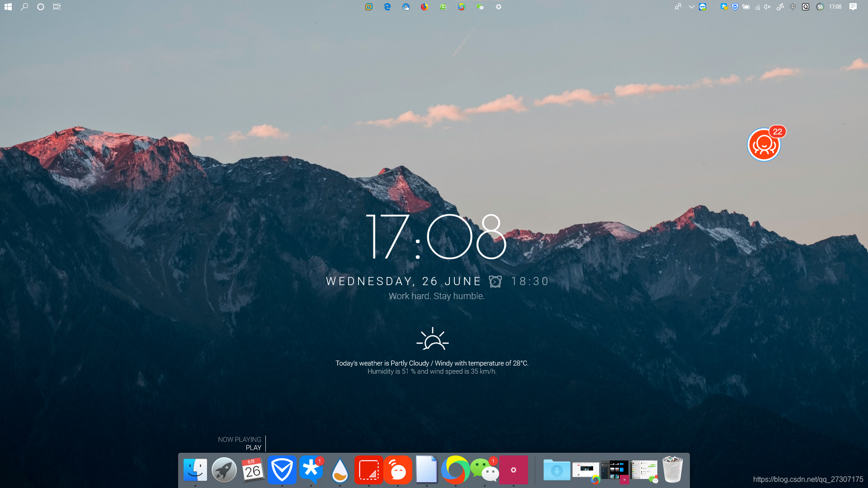
Task: Open the water drop app icon
Action: tap(340, 470)
